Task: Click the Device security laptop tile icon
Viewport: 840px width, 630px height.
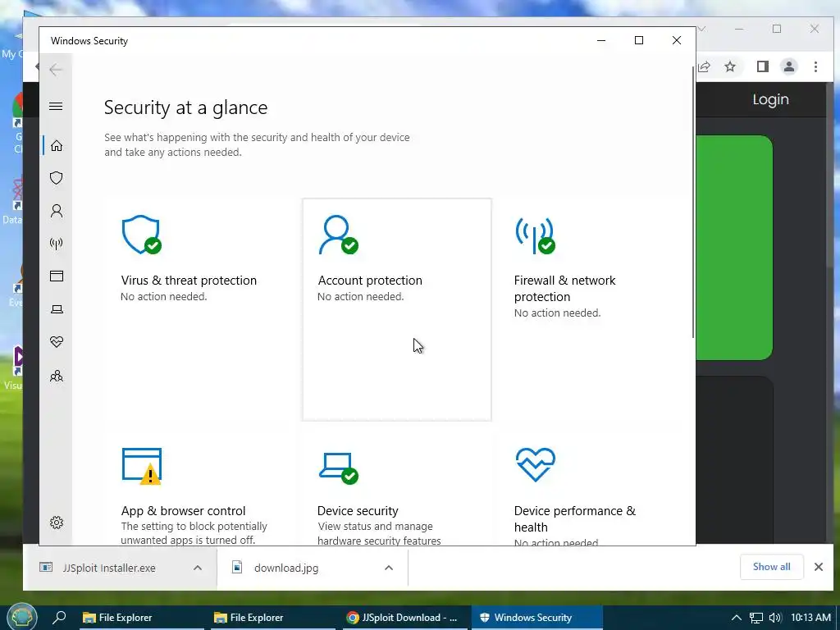Action: (339, 468)
